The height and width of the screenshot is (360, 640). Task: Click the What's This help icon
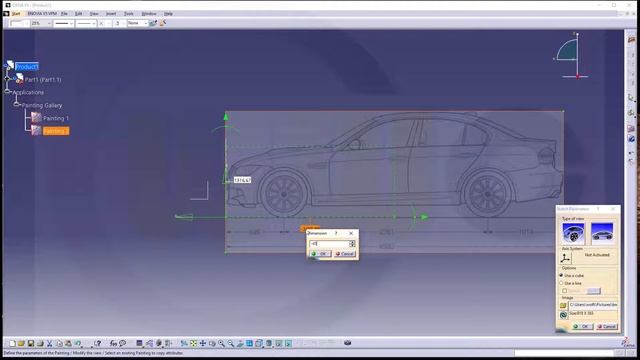(x=98, y=344)
